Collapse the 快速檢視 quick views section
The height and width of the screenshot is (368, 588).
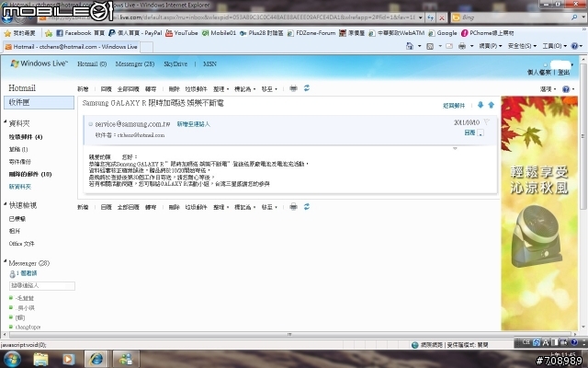coord(6,204)
